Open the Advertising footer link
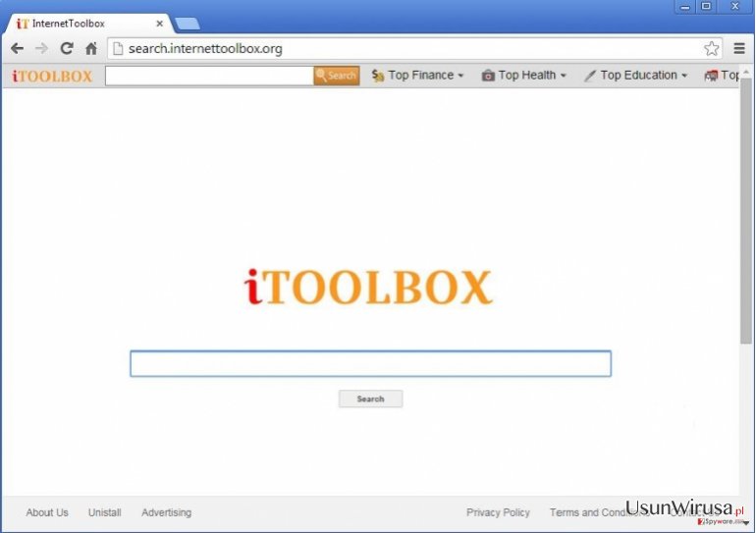756x533 pixels. tap(166, 512)
